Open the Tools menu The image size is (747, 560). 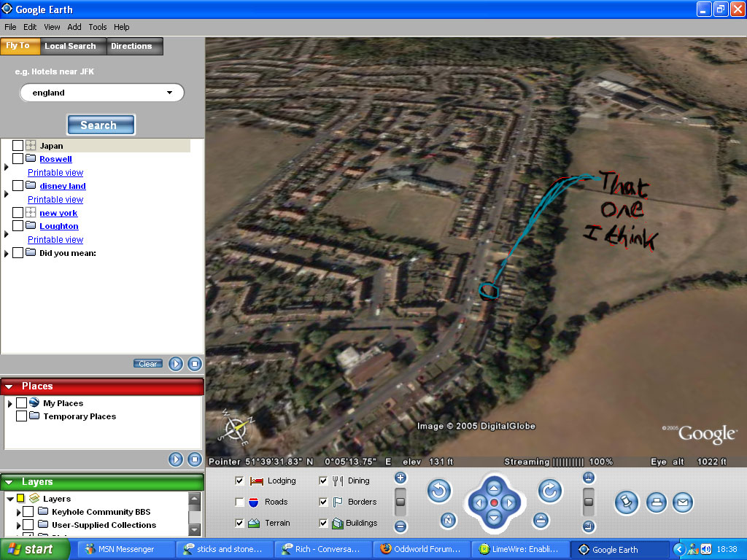point(98,27)
